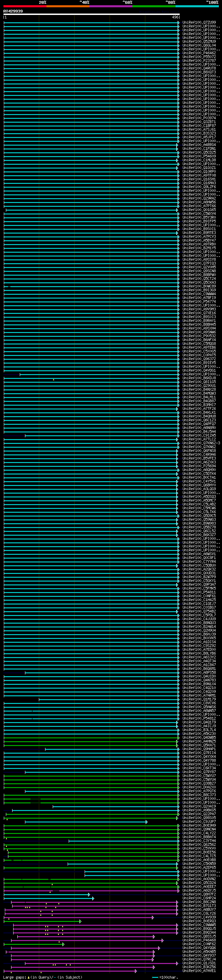This screenshot has width=222, height=980.
Task: Select the UniRef100_A7AVE1 hit label
Action: [199, 971]
